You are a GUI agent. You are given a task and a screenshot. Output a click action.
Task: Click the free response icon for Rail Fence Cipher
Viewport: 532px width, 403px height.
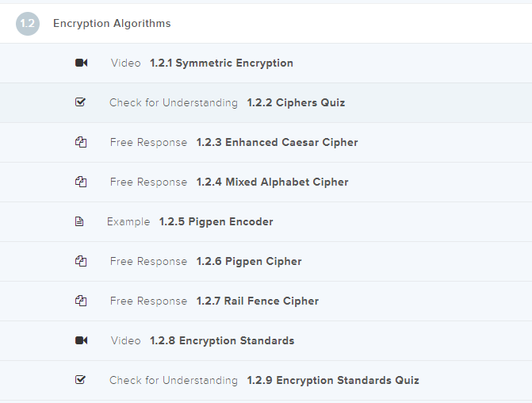coord(80,301)
